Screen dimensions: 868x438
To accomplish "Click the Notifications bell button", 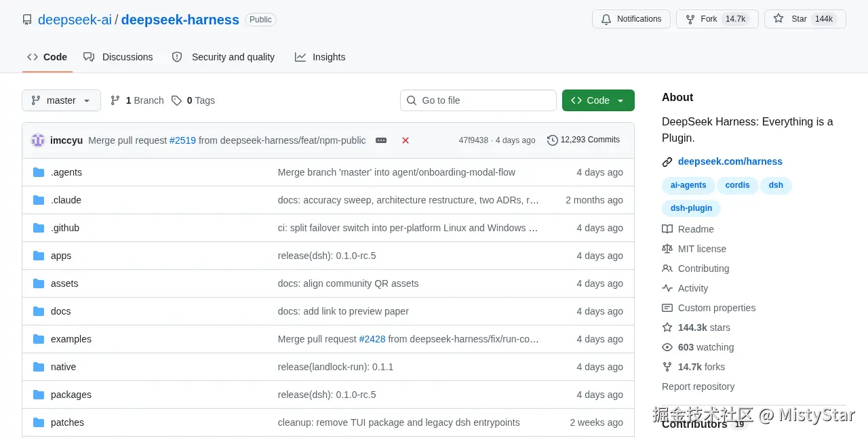I will [x=631, y=19].
